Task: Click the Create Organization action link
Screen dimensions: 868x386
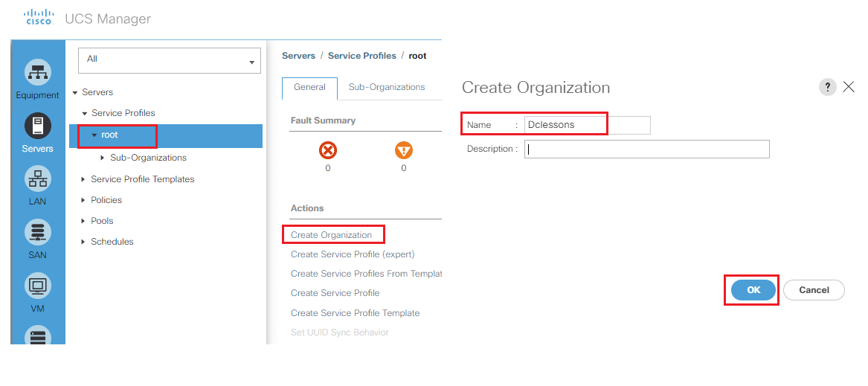Action: pos(332,235)
